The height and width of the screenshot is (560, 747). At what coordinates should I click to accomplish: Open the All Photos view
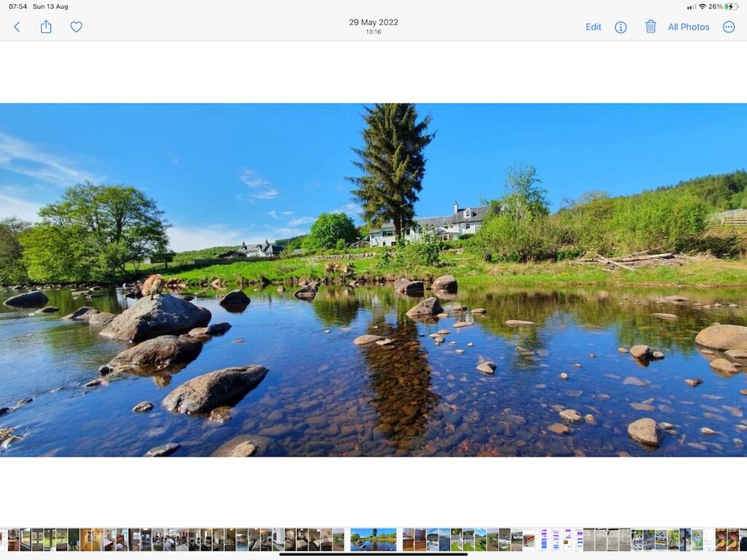[x=689, y=27]
